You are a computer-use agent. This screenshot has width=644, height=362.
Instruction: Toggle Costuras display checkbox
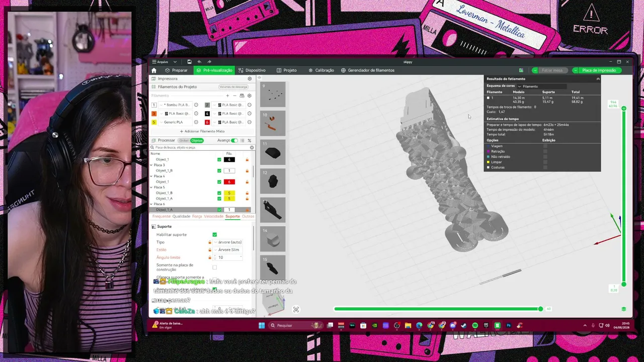(x=545, y=167)
